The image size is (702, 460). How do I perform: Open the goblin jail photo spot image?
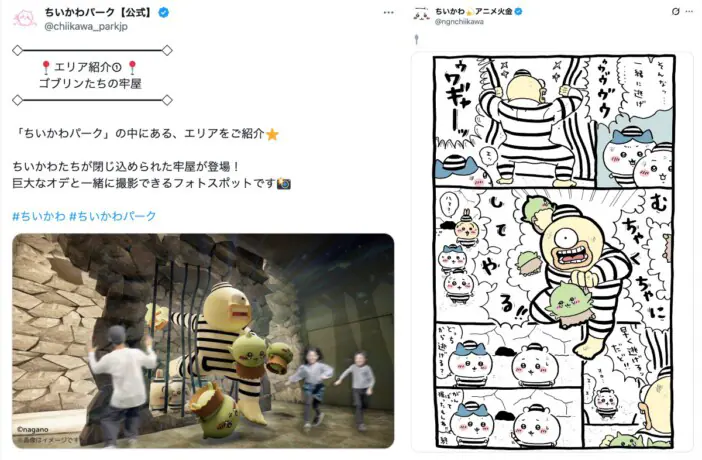[203, 341]
